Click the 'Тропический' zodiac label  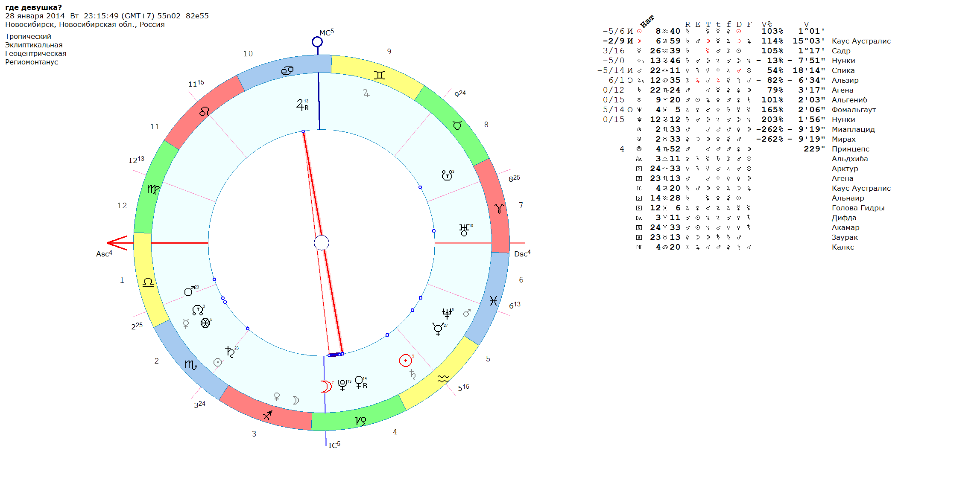point(28,37)
